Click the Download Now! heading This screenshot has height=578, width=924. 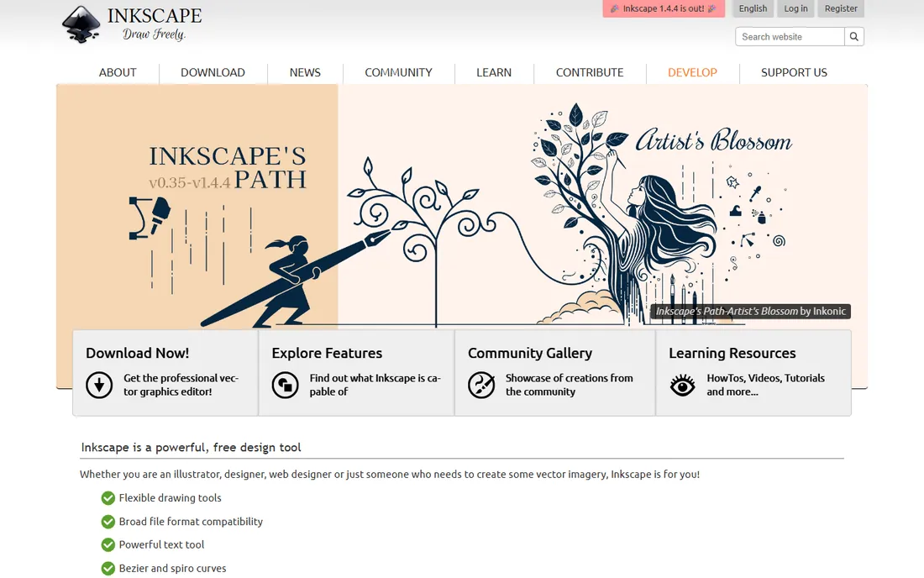137,353
